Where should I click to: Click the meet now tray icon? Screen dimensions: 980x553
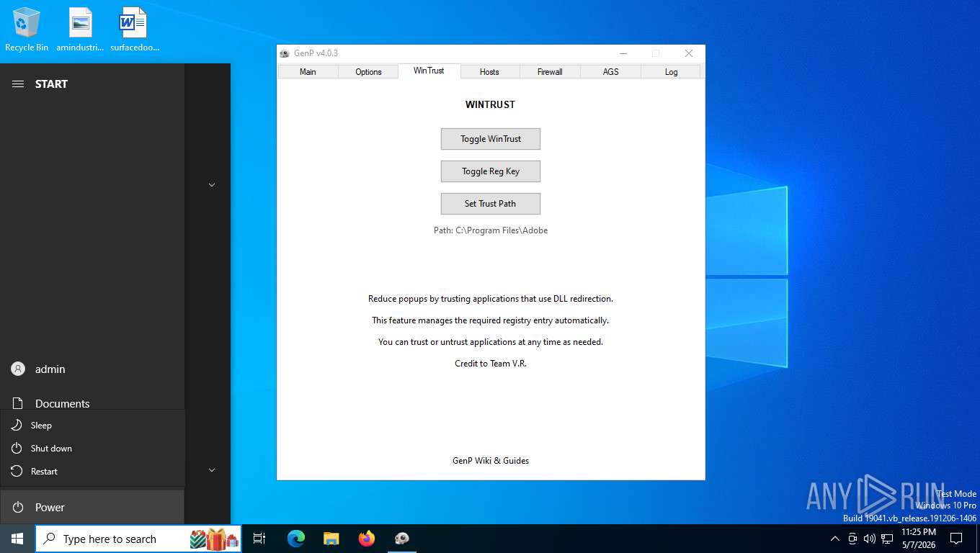[x=852, y=539]
